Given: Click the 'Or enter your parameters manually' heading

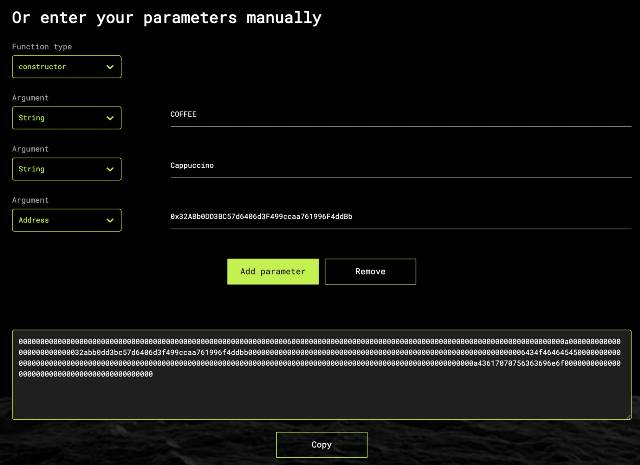Looking at the screenshot, I should pyautogui.click(x=167, y=18).
